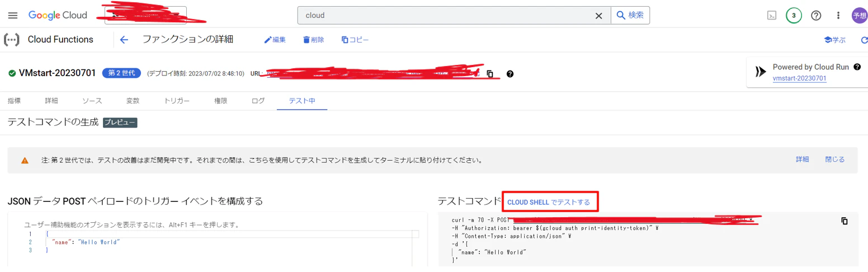Screen dimensions: 868x272
Task: Click the Google Cloud logo
Action: (x=58, y=16)
